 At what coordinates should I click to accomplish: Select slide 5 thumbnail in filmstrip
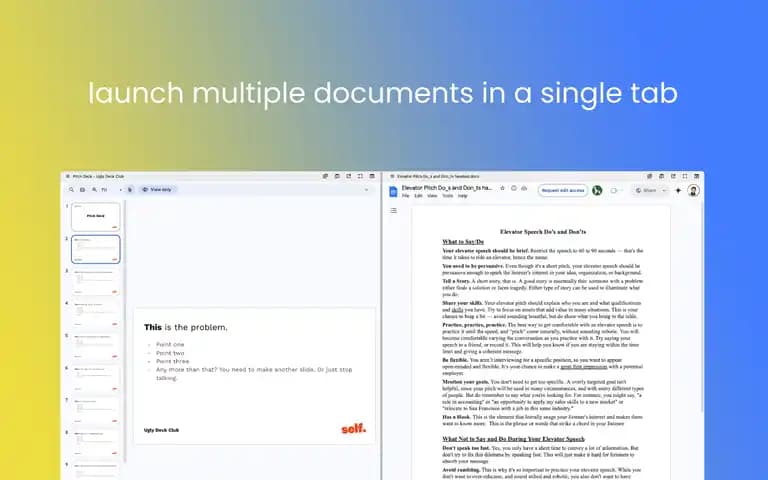click(96, 346)
